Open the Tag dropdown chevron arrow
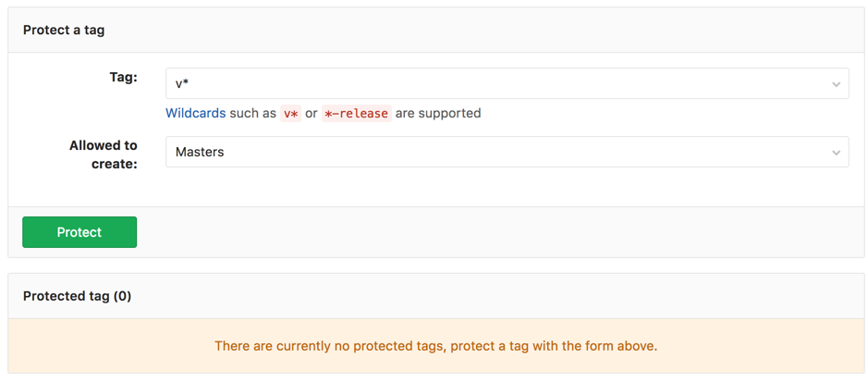868x383 pixels. [x=836, y=84]
